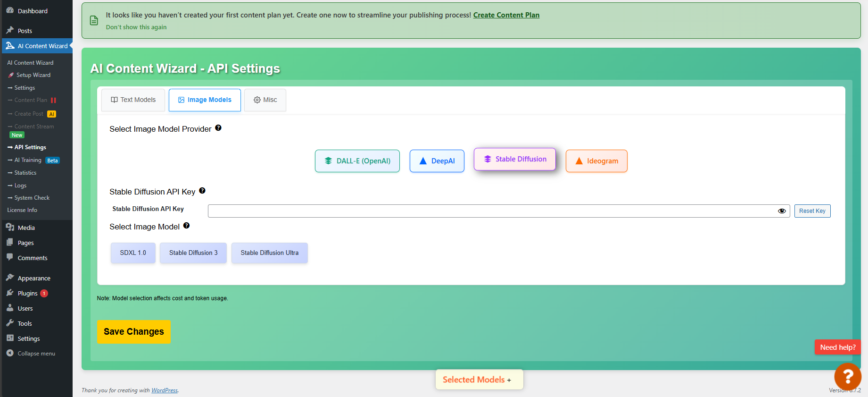The width and height of the screenshot is (868, 397).
Task: Click the Dashboard gauge icon in sidebar
Action: pyautogui.click(x=10, y=10)
